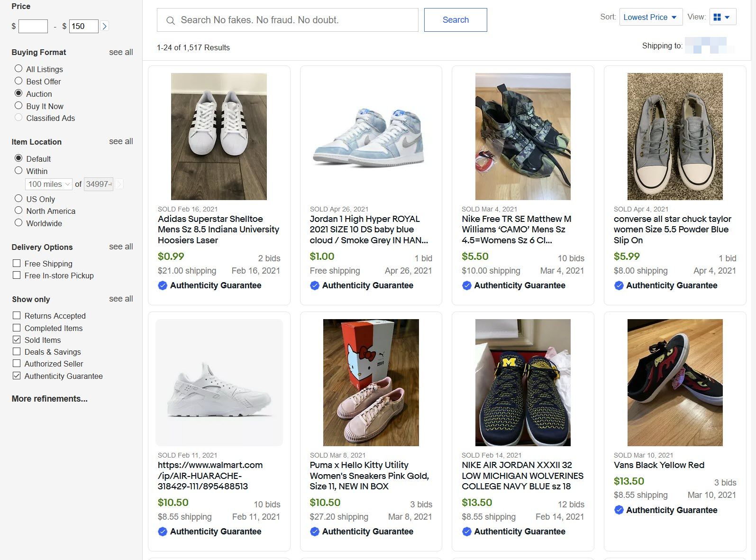Open the View layout dropdown
Viewport: 756px width, 560px height.
723,17
